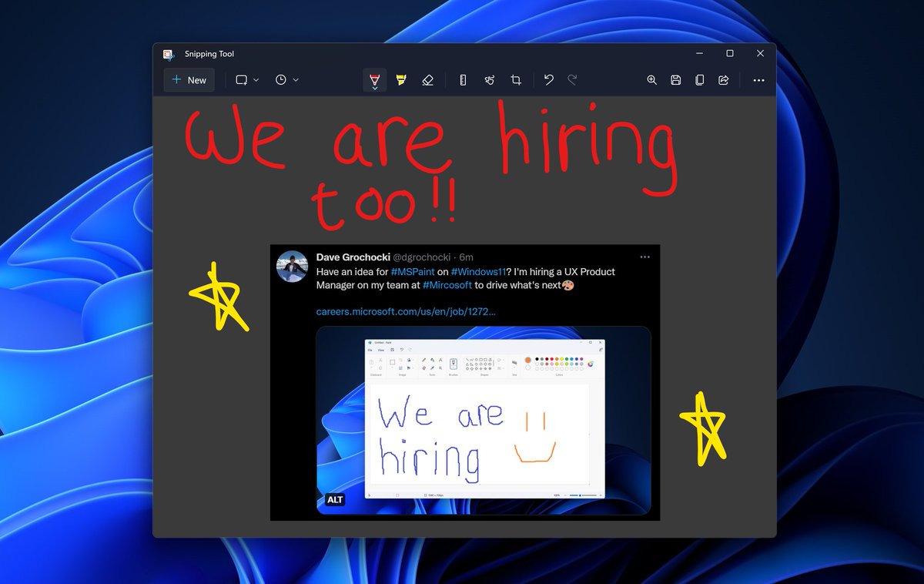Open the See more ellipsis menu

click(x=759, y=80)
